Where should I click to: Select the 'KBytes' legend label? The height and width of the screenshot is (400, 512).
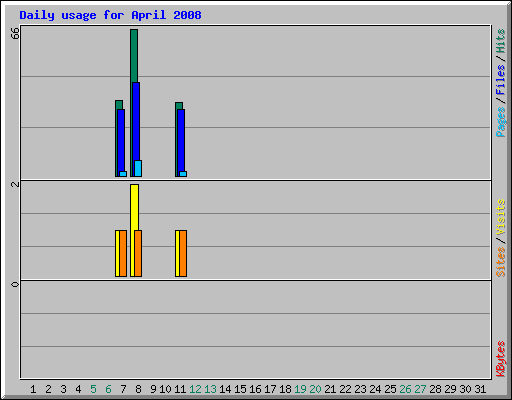coord(500,359)
